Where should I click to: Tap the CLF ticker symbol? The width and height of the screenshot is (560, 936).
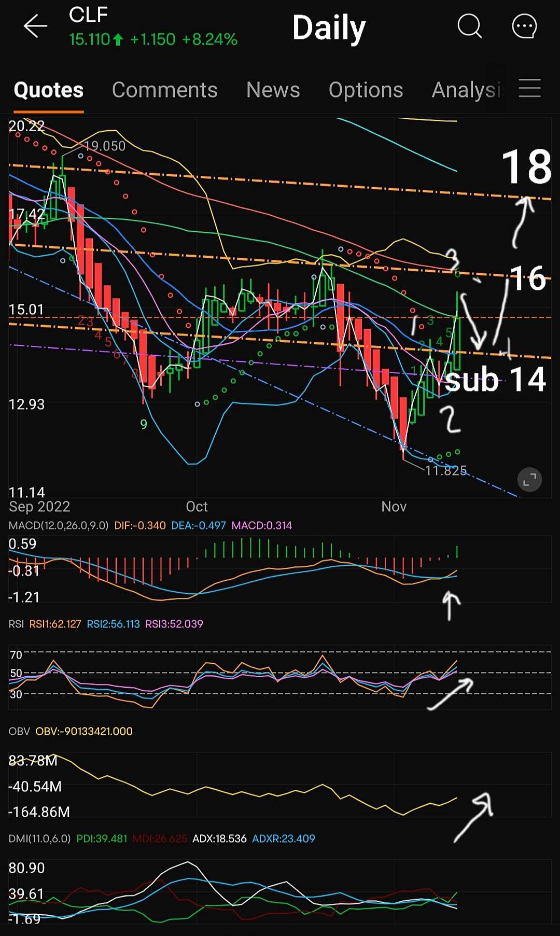pyautogui.click(x=88, y=15)
